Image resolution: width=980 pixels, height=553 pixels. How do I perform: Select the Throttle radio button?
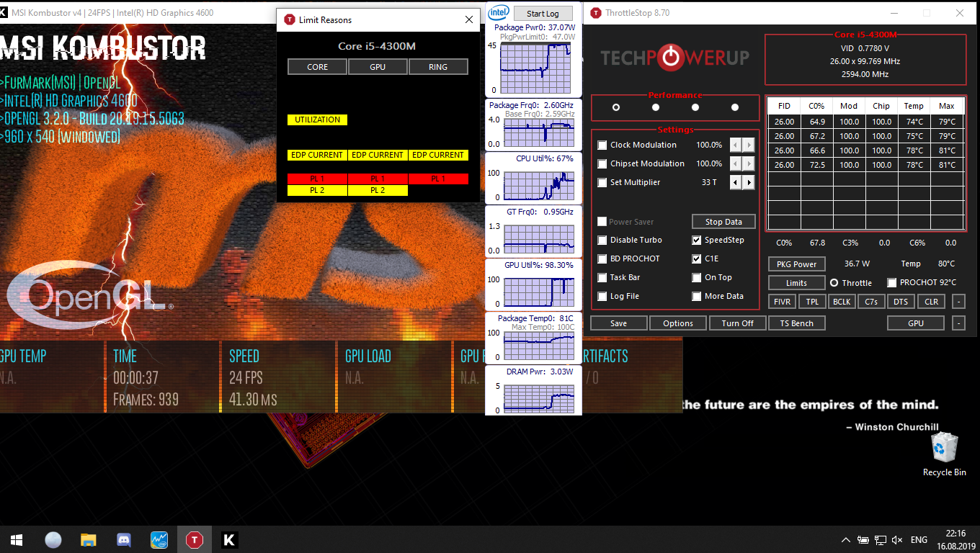(834, 283)
